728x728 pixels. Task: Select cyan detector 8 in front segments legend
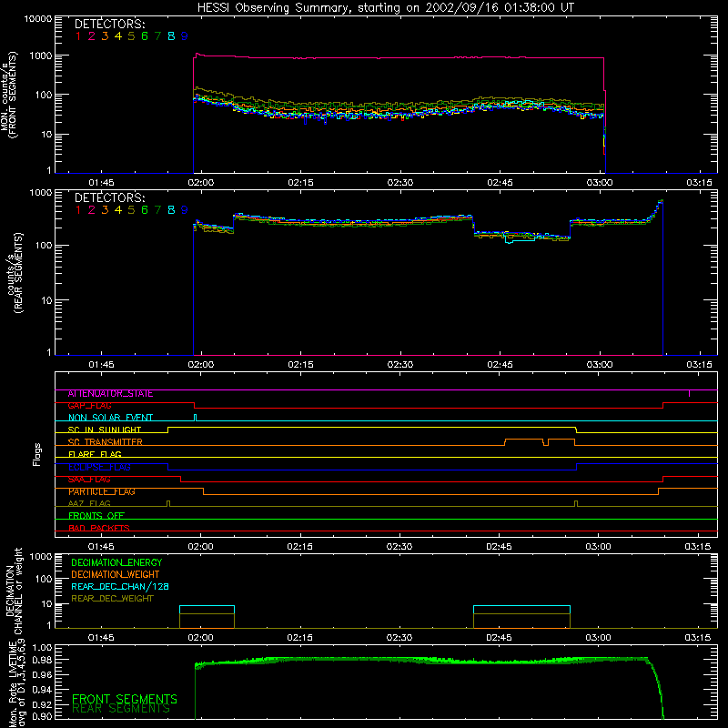pos(171,36)
